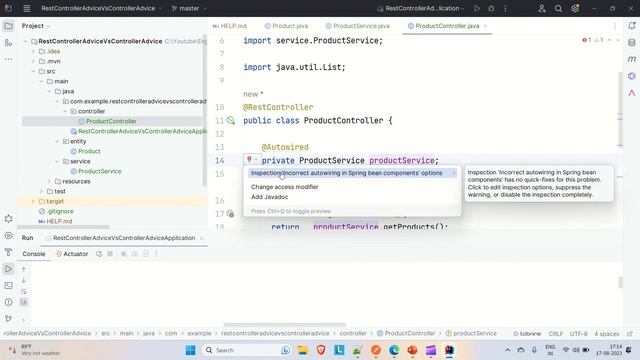Click the taskbar Search box
Screen dimensions: 640x360
[246, 350]
